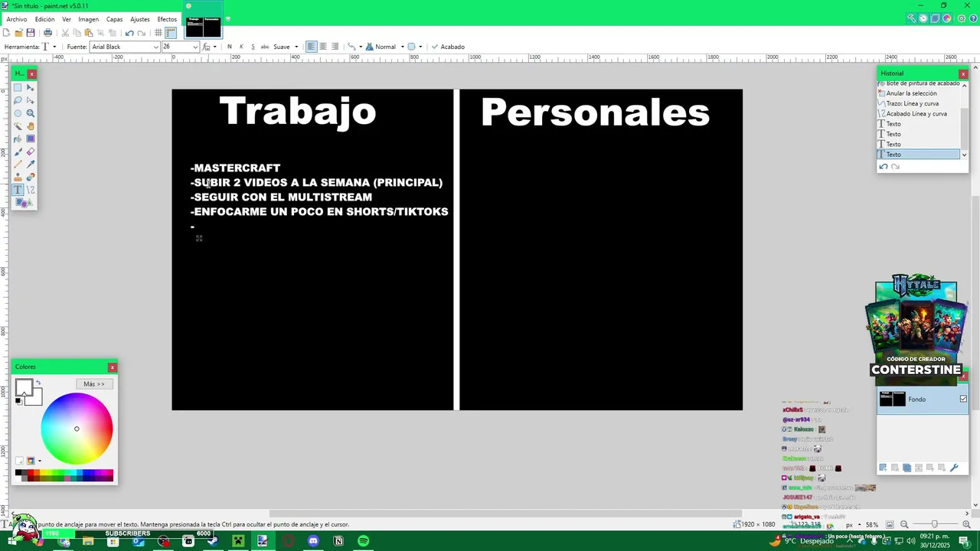Select the Lasso Select tool
Screen dimensions: 980x551
tap(18, 100)
